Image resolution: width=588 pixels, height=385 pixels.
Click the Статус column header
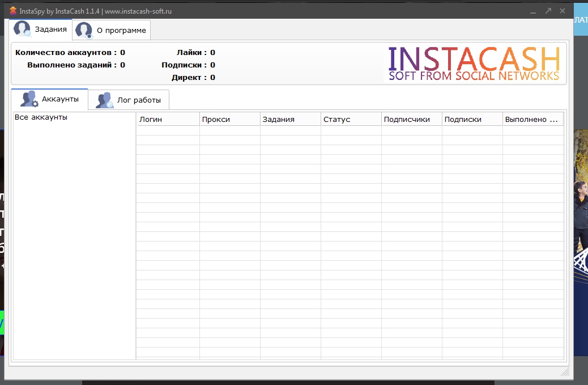tap(351, 119)
